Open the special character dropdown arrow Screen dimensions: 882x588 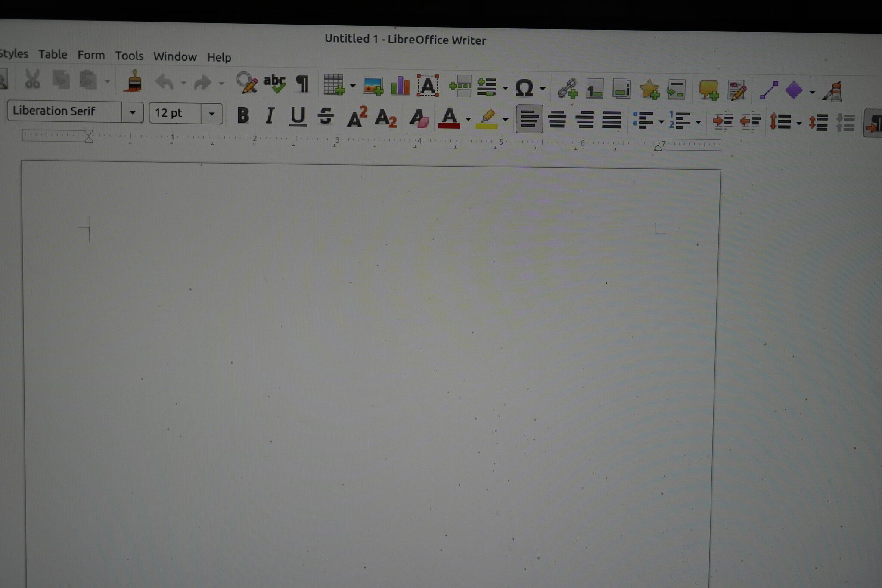[543, 89]
